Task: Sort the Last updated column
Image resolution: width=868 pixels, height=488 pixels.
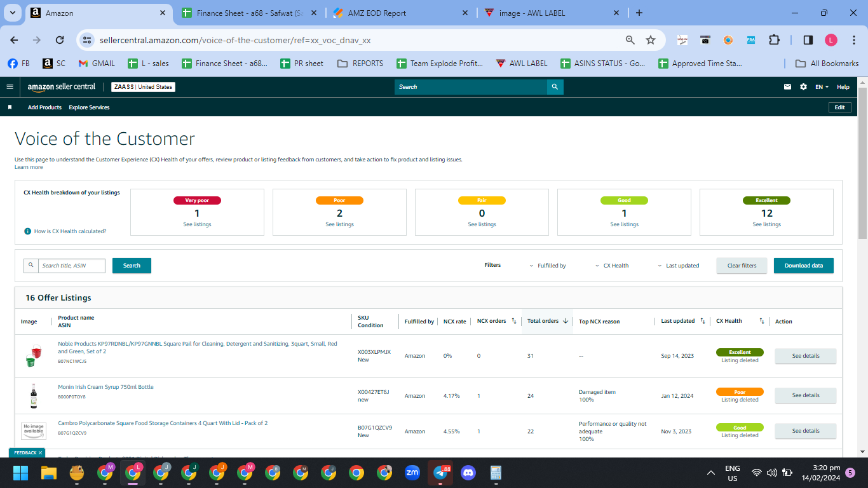Action: tap(703, 321)
